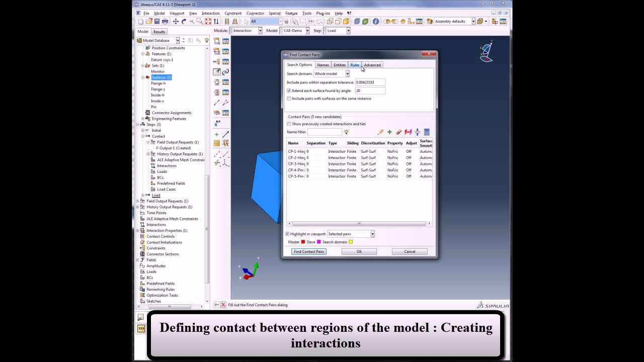Screen dimensions: 644x362
Task: Click the Auto-Fit View icon
Action: point(208,22)
